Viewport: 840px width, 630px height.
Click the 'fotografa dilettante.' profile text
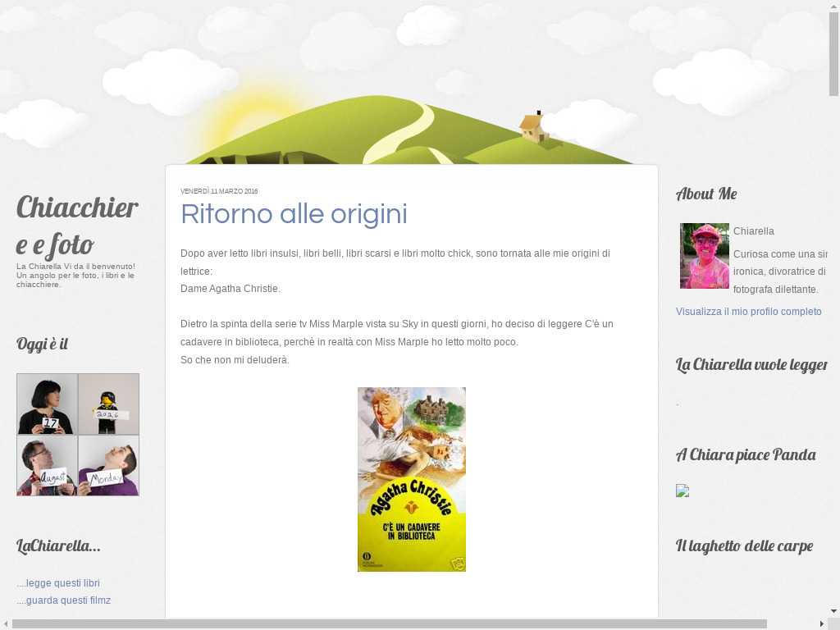point(775,290)
